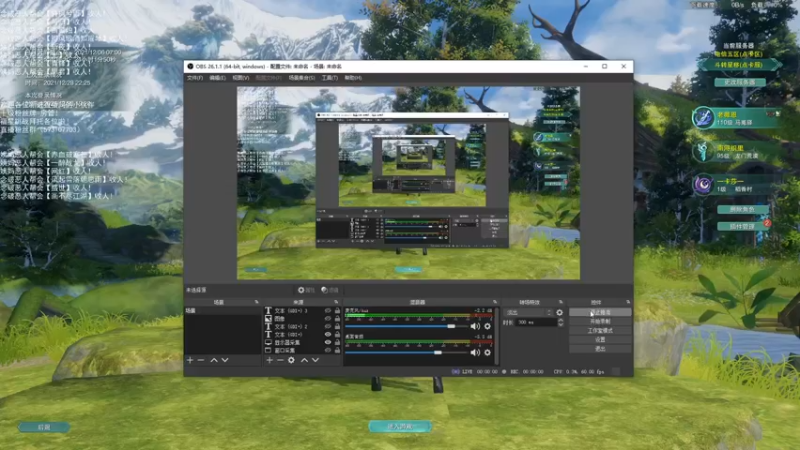Toggle visibility of 文本 (GDI+) 3 source
The image size is (800, 450).
pos(328,311)
